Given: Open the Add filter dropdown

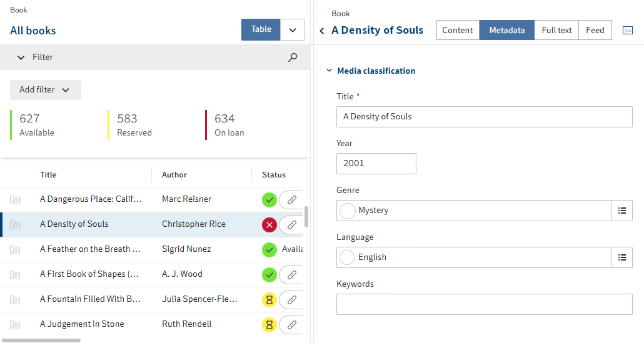Looking at the screenshot, I should 45,90.
